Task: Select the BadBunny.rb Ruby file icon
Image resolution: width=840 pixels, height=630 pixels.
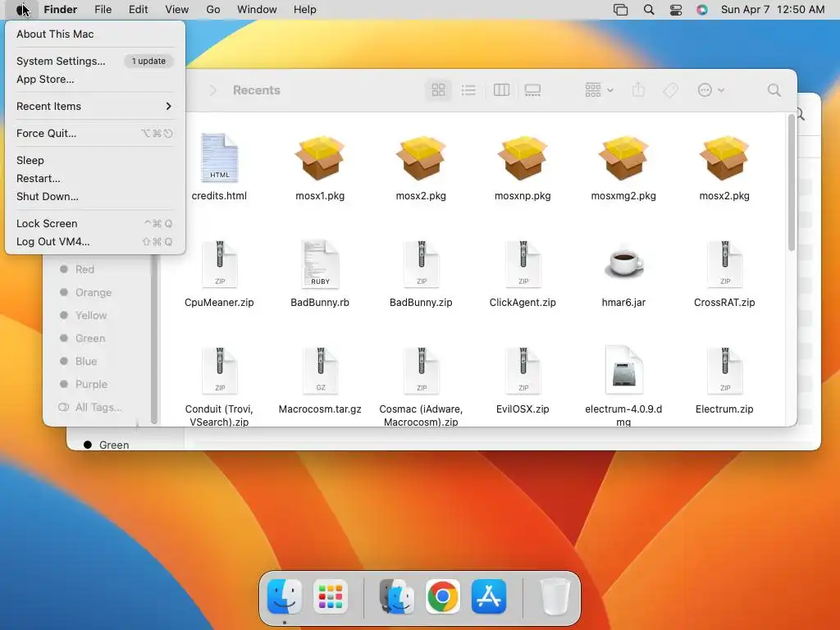Action: (x=320, y=265)
